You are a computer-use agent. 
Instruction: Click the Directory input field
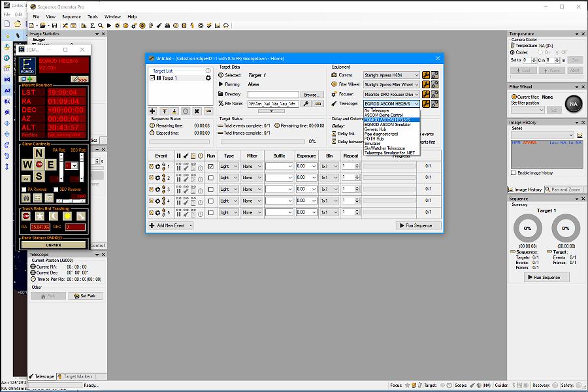click(273, 95)
